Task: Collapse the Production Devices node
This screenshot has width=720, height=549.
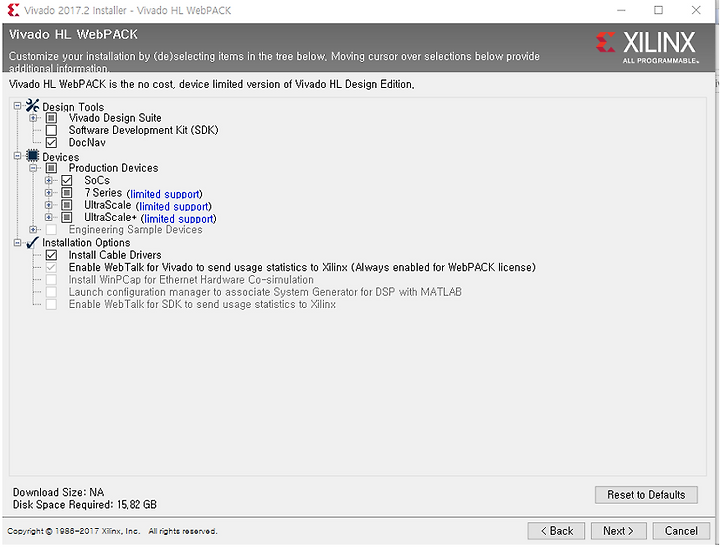Action: (x=33, y=168)
